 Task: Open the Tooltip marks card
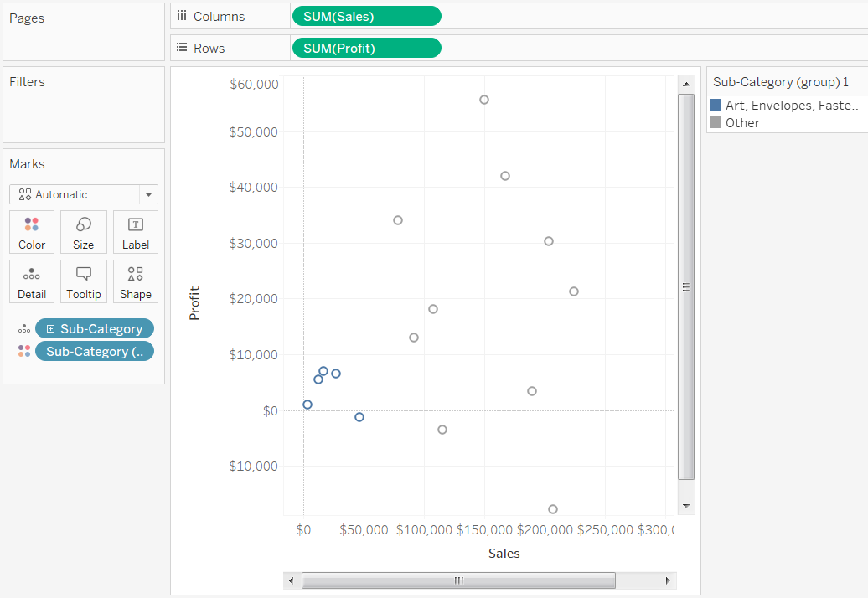pyautogui.click(x=84, y=281)
